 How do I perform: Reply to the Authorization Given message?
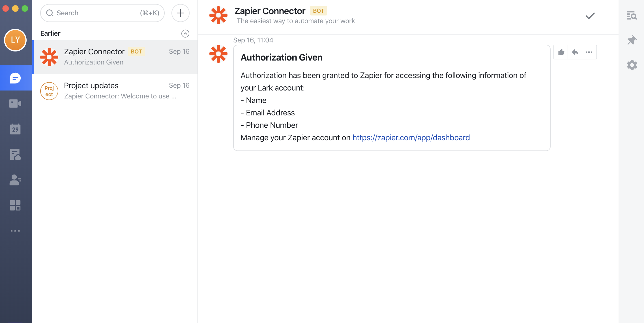click(575, 52)
